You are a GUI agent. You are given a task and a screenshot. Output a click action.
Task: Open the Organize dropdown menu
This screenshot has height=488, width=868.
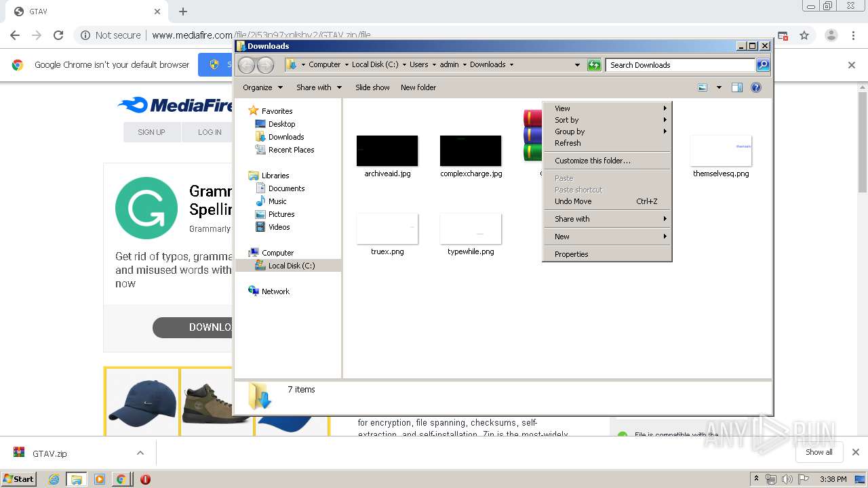tap(262, 87)
